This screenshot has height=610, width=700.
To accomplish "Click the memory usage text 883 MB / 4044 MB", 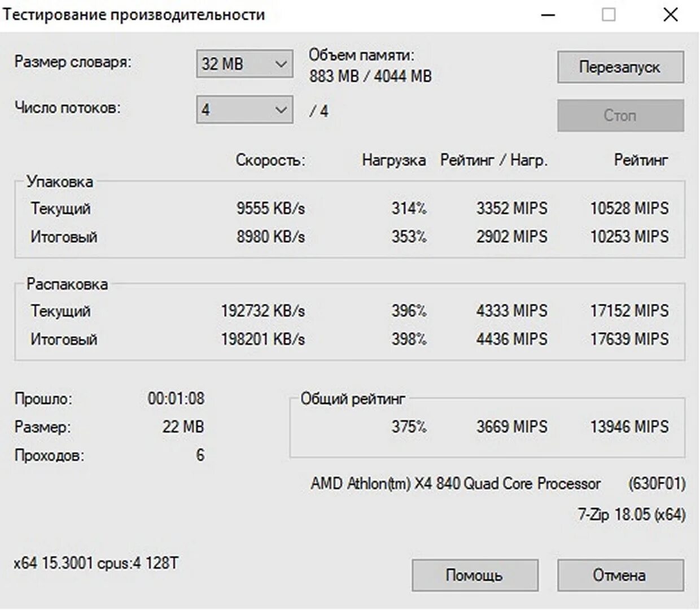I will [370, 76].
